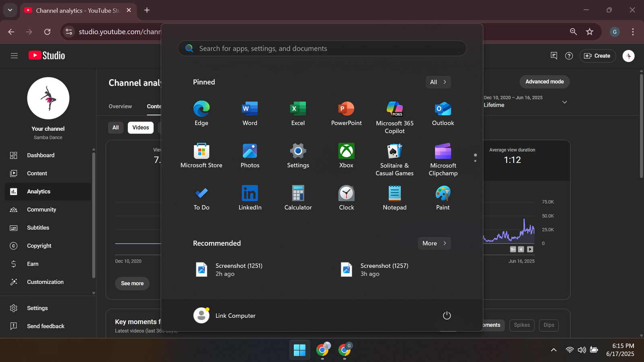The image size is (644, 362).
Task: Open clock and date in taskbar
Action: pos(620,350)
